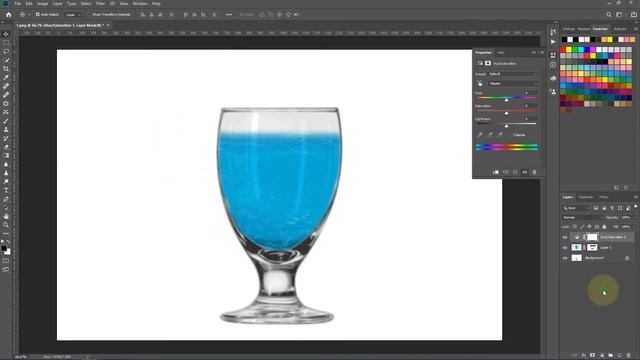Image resolution: width=640 pixels, height=360 pixels.
Task: Switch to the Channels tab
Action: point(586,197)
